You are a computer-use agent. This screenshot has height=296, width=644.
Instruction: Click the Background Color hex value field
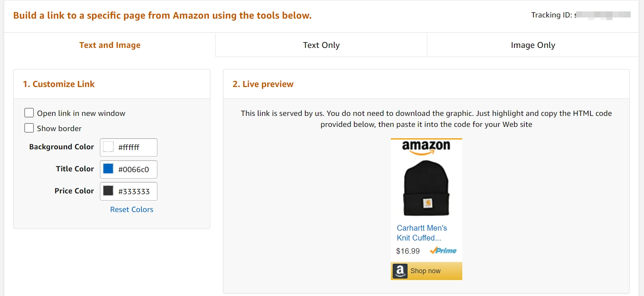(128, 147)
